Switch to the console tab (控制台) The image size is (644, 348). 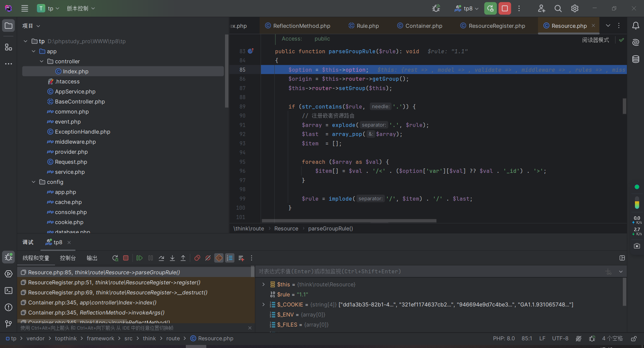click(68, 258)
